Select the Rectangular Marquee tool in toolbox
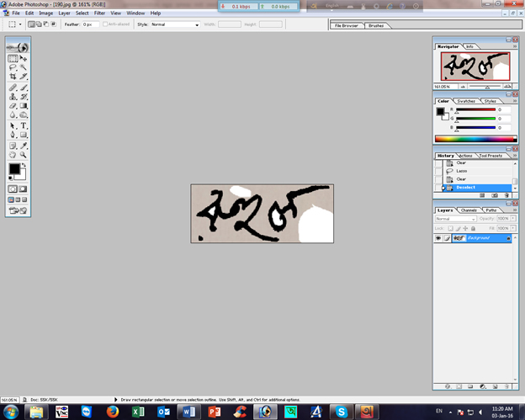 click(13, 59)
